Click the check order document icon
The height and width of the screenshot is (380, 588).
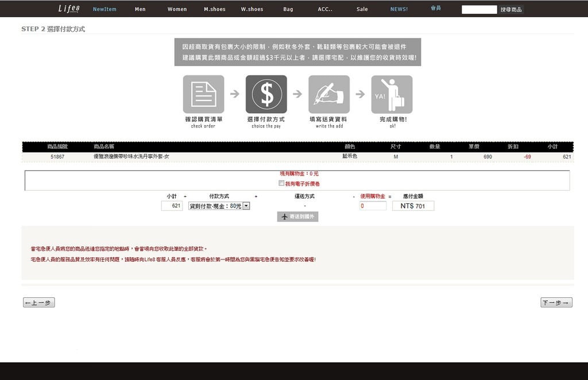[203, 94]
